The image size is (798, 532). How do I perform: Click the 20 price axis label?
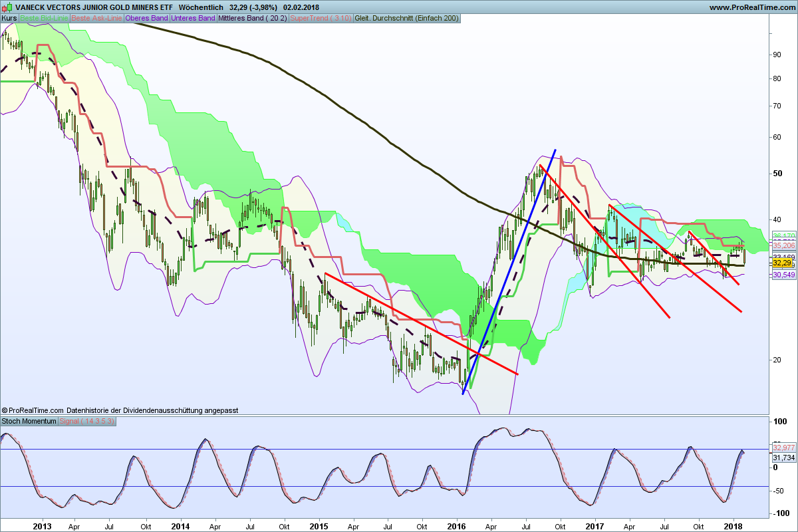[777, 360]
